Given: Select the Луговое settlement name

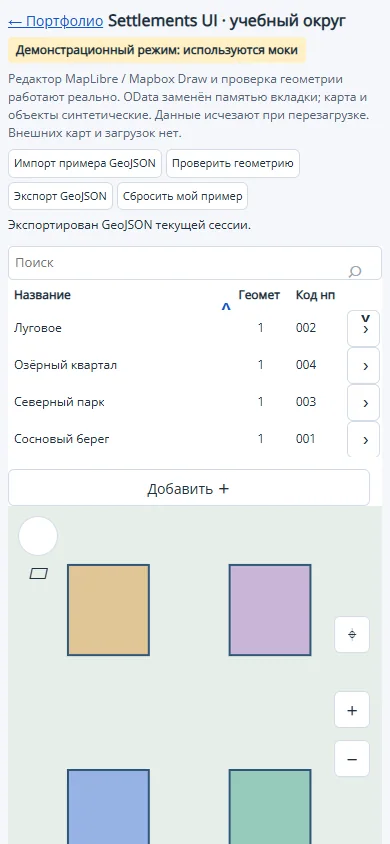Looking at the screenshot, I should pos(38,328).
